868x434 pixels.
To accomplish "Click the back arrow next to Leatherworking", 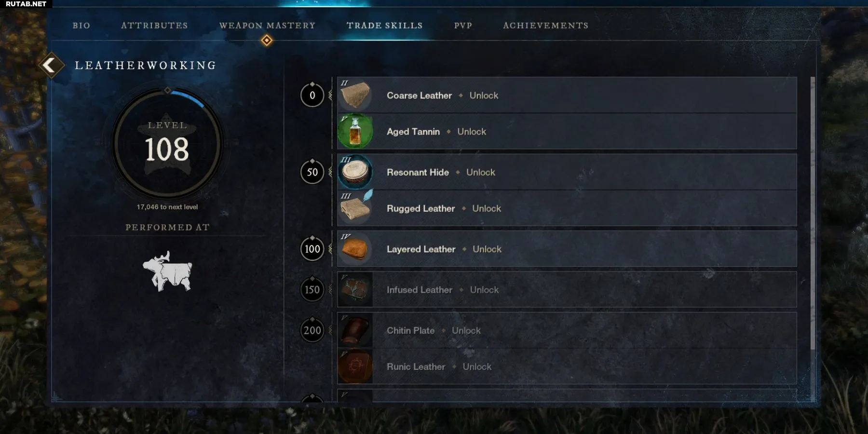I will (x=51, y=65).
